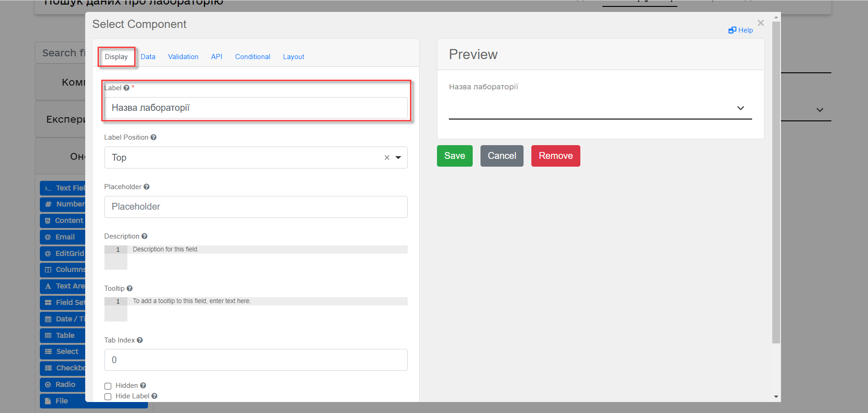Screen dimensions: 868x413
Task: Click the Cancel button
Action: 502,156
